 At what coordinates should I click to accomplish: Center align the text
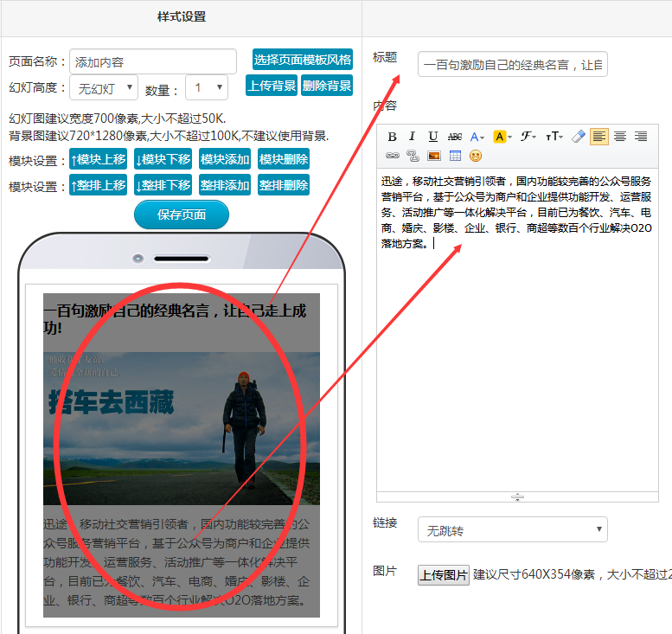click(x=620, y=137)
